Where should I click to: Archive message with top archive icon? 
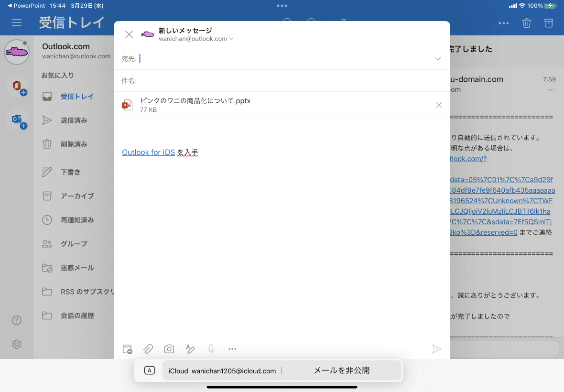click(549, 23)
